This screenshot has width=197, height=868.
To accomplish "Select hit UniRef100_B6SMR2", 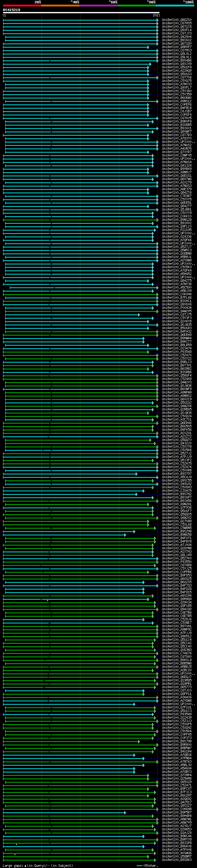I will click(177, 369).
